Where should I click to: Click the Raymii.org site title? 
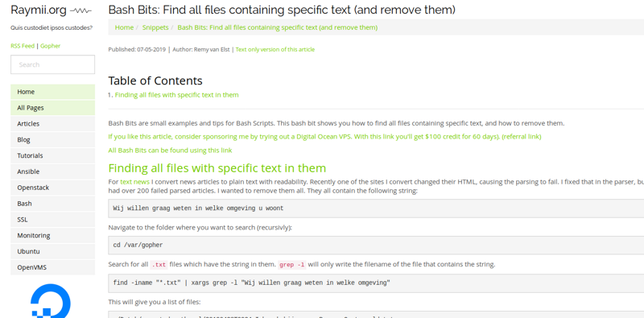(x=38, y=10)
